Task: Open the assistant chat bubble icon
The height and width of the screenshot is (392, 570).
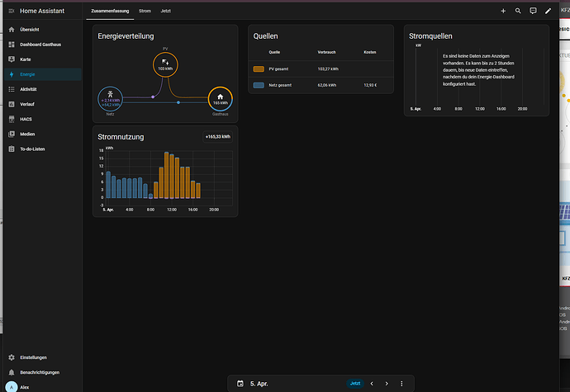Action: (x=533, y=12)
